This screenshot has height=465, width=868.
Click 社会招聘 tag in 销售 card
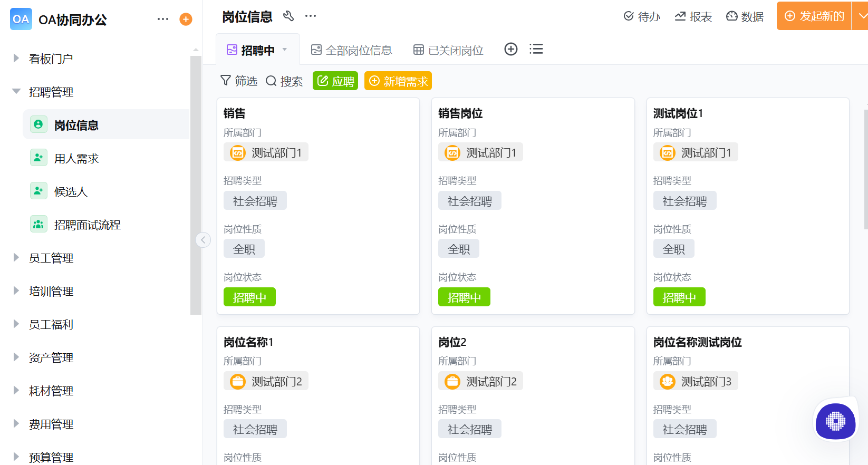[255, 200]
